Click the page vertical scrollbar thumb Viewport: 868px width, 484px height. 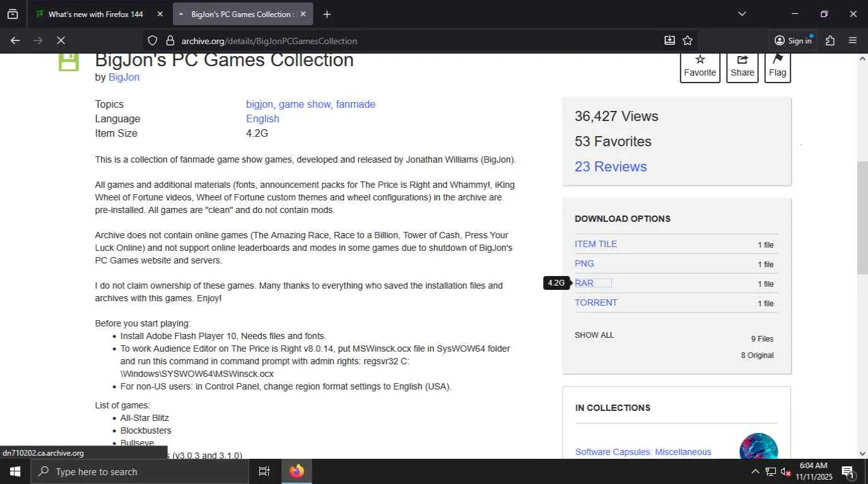click(862, 217)
